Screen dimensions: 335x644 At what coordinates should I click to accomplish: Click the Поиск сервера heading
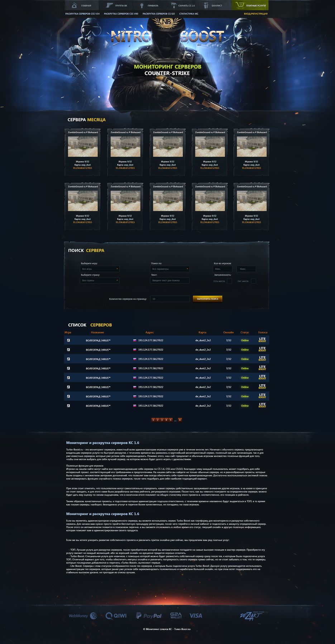(x=86, y=250)
